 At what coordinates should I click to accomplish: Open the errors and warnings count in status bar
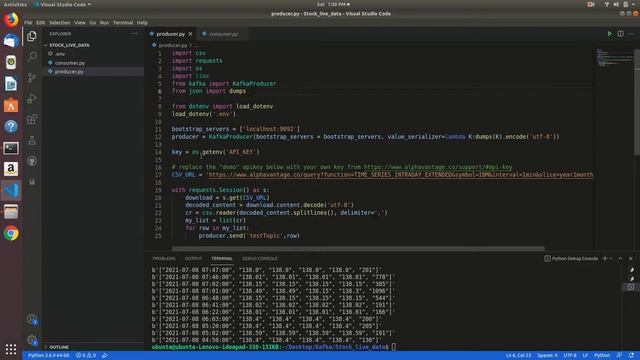[x=86, y=356]
